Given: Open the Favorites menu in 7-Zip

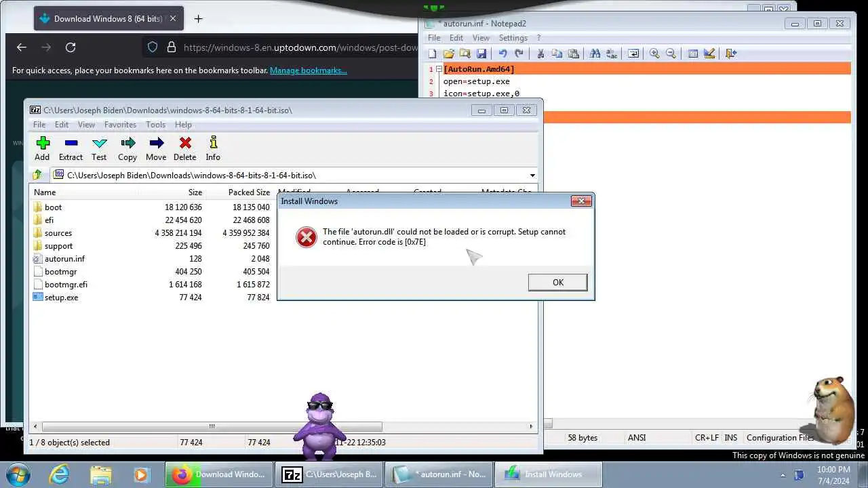Looking at the screenshot, I should 120,125.
